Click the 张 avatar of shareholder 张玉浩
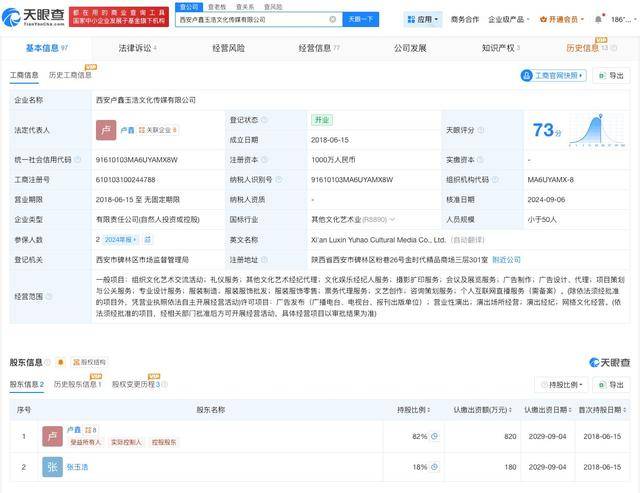 click(52, 466)
